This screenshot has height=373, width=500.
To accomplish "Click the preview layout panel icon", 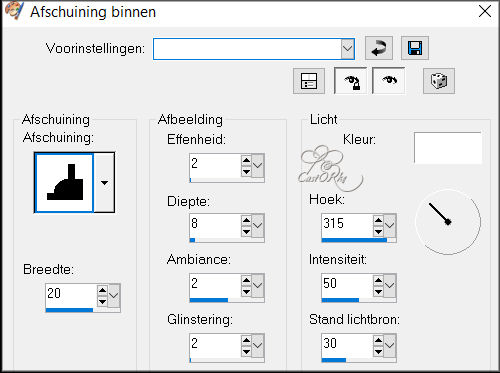I will [309, 81].
